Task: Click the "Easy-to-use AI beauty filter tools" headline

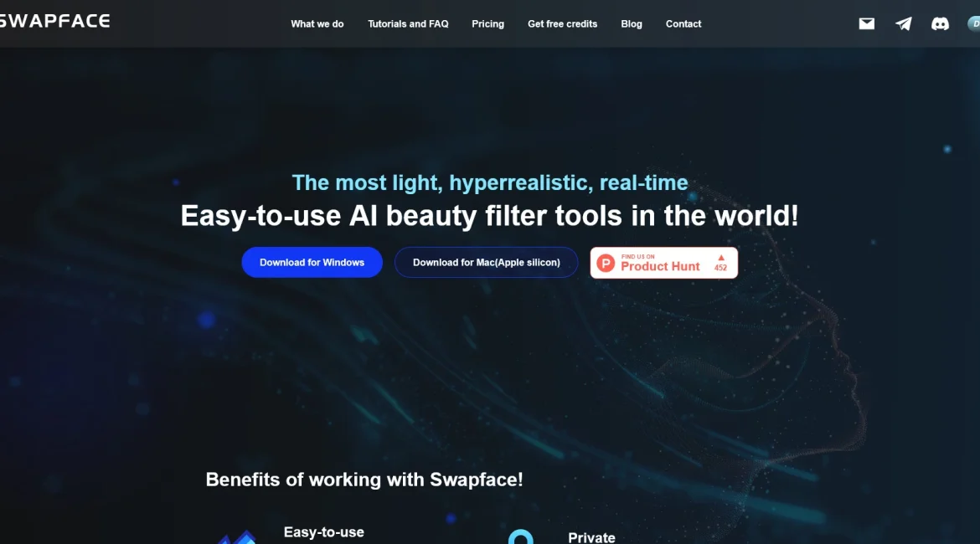Action: click(x=489, y=216)
